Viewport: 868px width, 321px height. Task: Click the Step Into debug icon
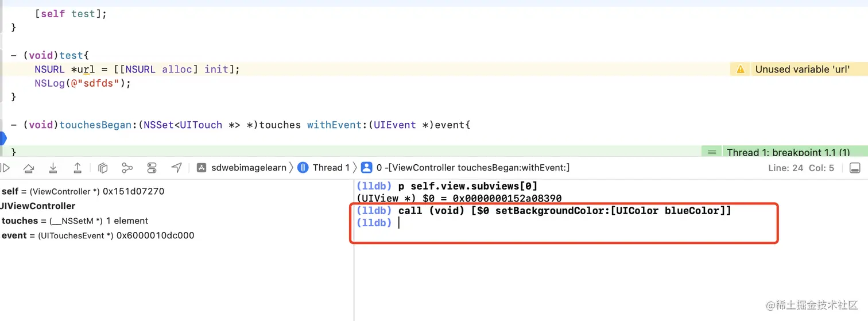coord(53,168)
